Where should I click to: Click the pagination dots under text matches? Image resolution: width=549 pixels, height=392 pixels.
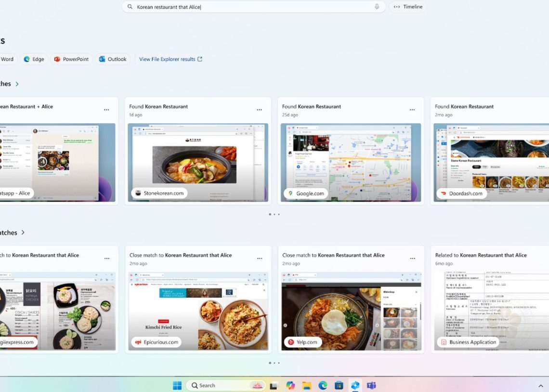point(274,214)
